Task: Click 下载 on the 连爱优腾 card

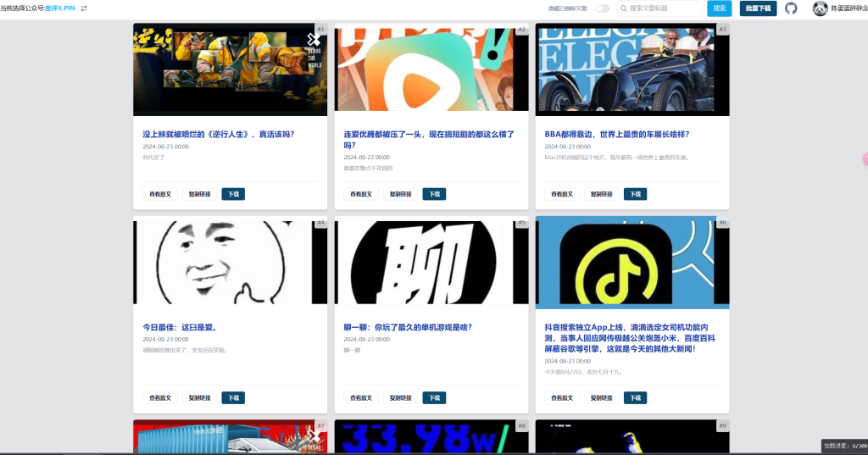Action: [x=434, y=194]
